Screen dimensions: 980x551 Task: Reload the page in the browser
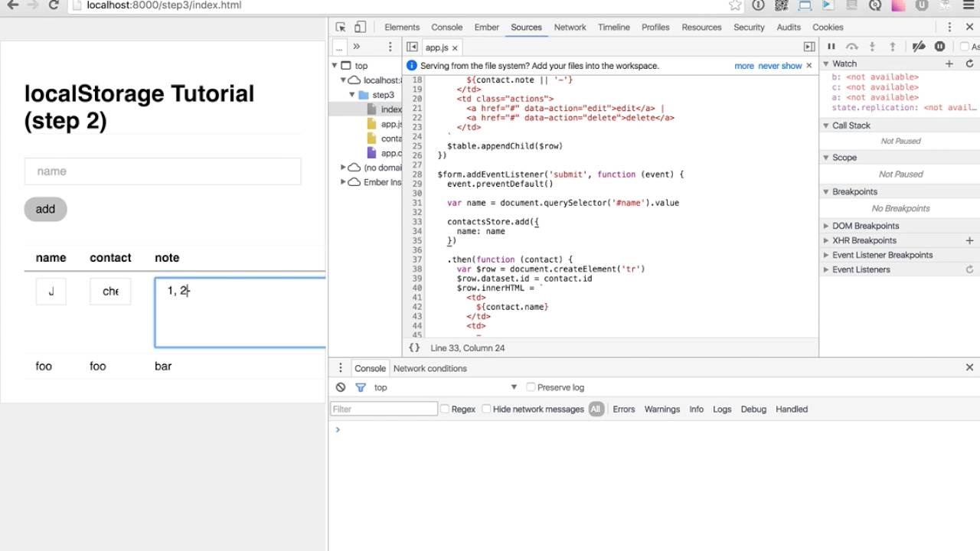tap(54, 5)
